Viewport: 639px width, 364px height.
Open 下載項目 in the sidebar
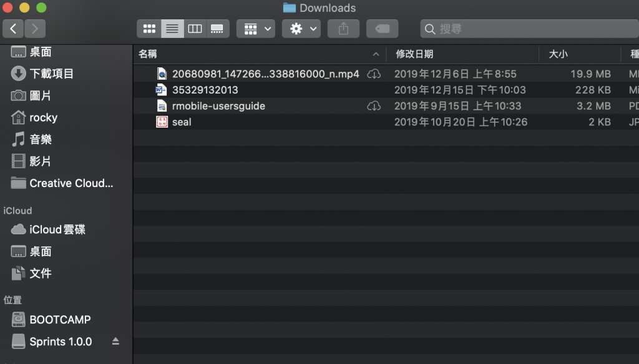(x=51, y=74)
